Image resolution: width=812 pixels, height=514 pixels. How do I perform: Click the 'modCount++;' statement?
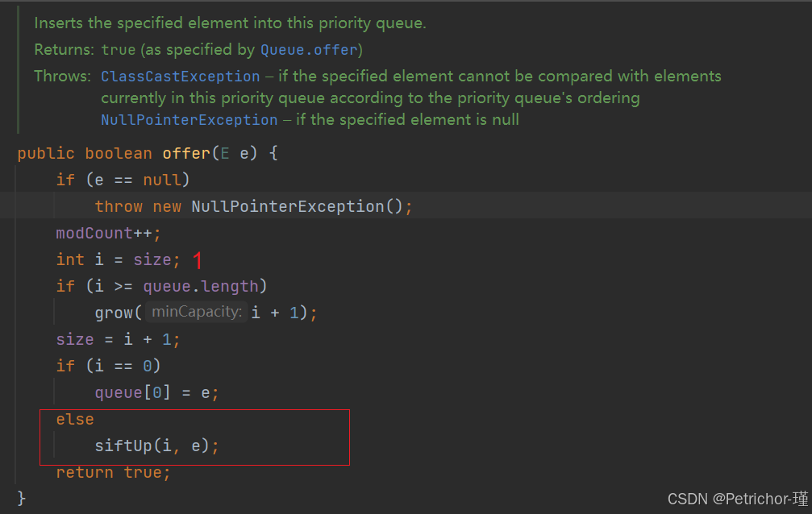[x=108, y=234]
